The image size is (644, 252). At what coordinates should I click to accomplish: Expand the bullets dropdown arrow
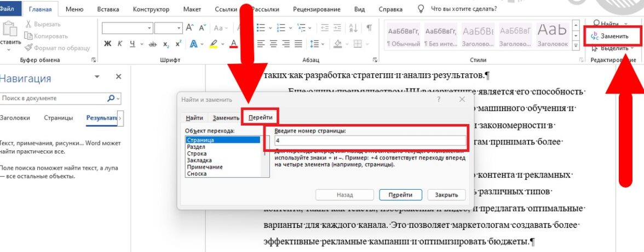tap(271, 28)
